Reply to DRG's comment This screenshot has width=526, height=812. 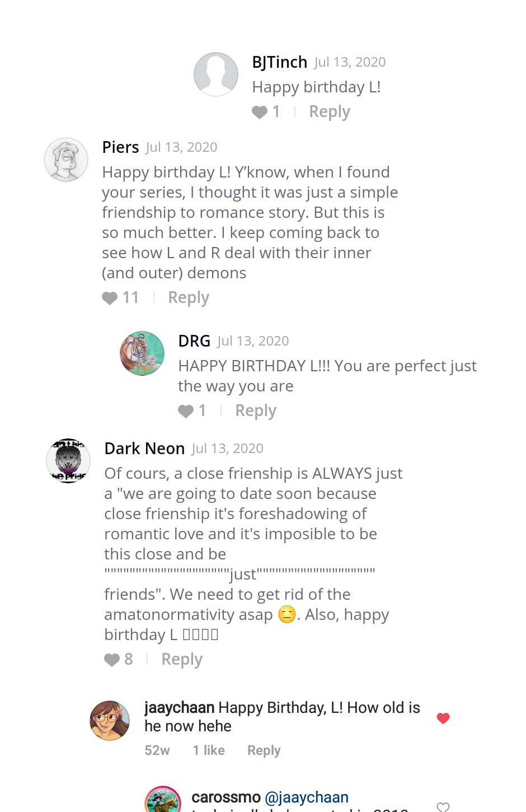256,411
